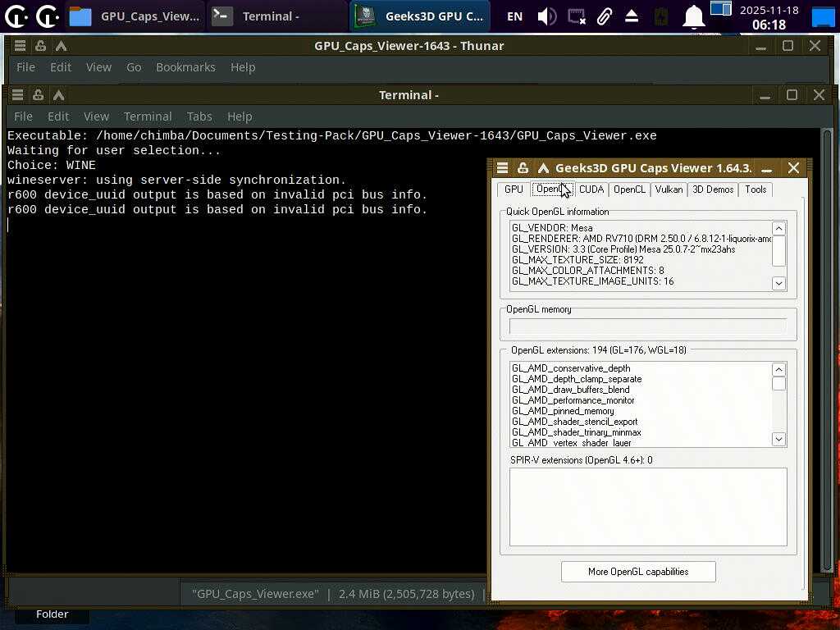Image resolution: width=840 pixels, height=630 pixels.
Task: Click GPU Caps Viewer shade up-arrow icon
Action: 543,167
